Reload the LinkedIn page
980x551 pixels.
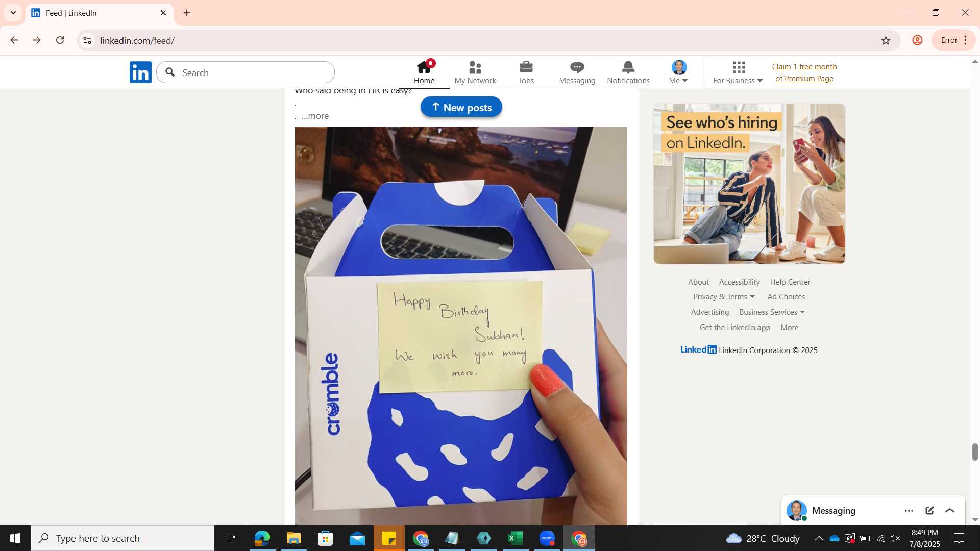tap(60, 40)
